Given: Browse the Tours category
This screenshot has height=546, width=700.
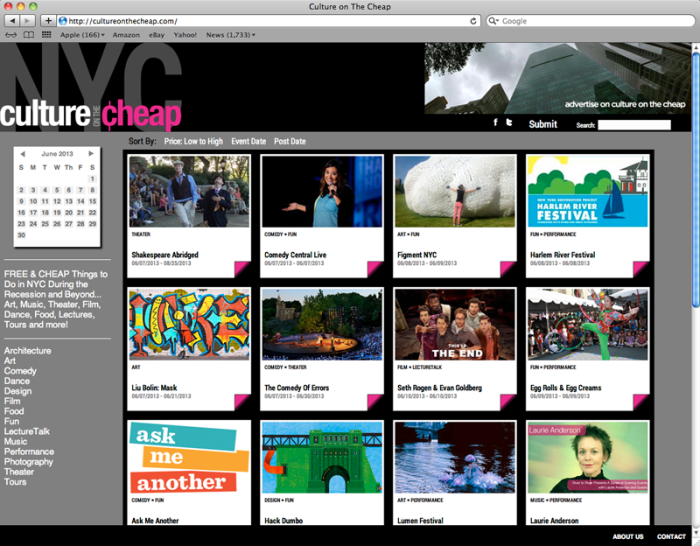Looking at the screenshot, I should (15, 482).
